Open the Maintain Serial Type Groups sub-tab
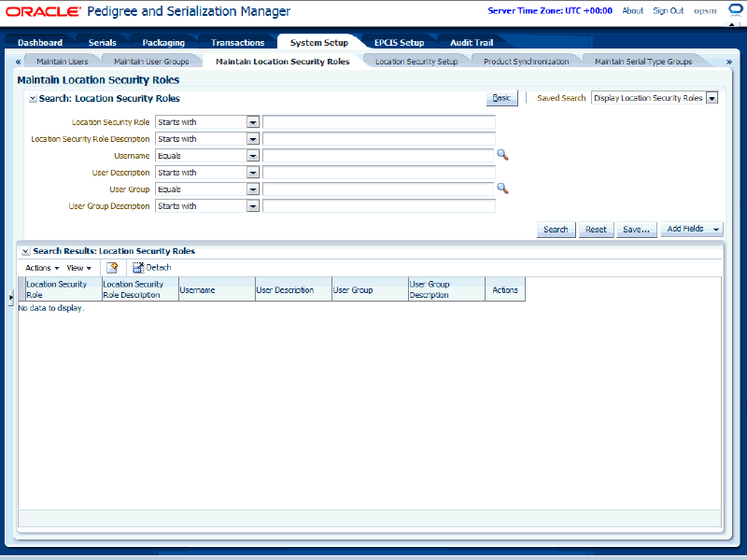The image size is (747, 560). click(x=643, y=62)
